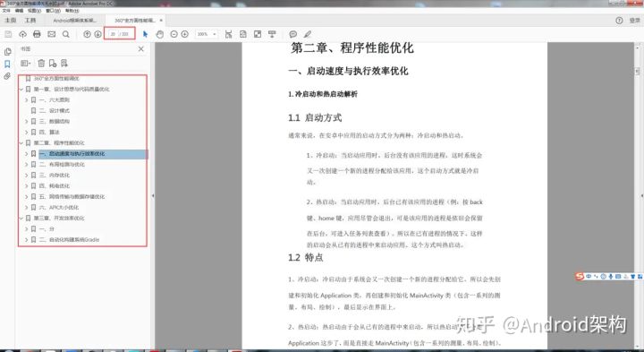Select the 360°全方面性能调优 bookmark
Viewport: 644px width, 352px height.
click(x=56, y=78)
